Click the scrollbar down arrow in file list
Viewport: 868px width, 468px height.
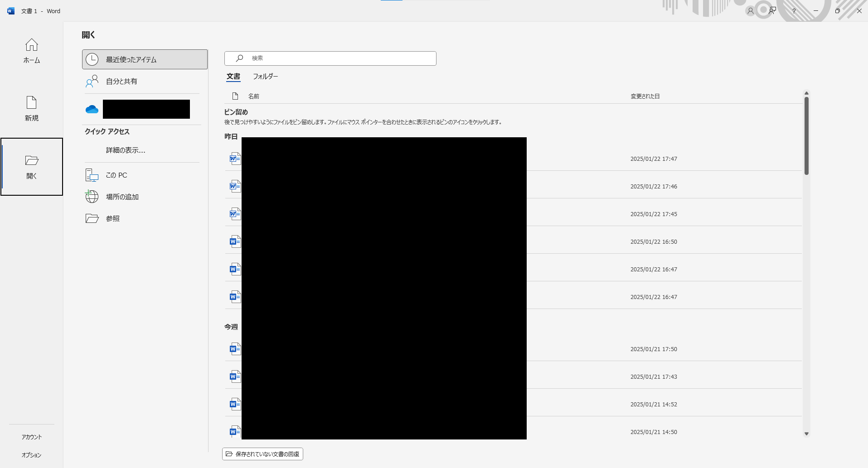pos(806,434)
